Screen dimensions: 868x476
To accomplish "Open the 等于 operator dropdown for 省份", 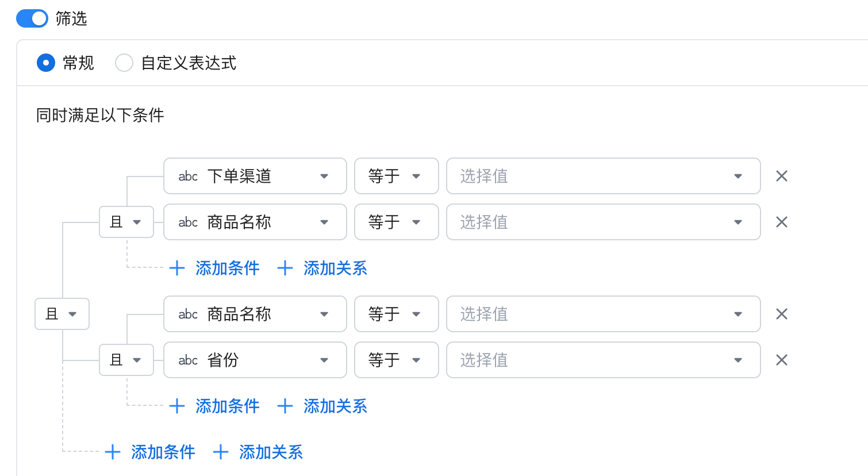I will tap(396, 360).
